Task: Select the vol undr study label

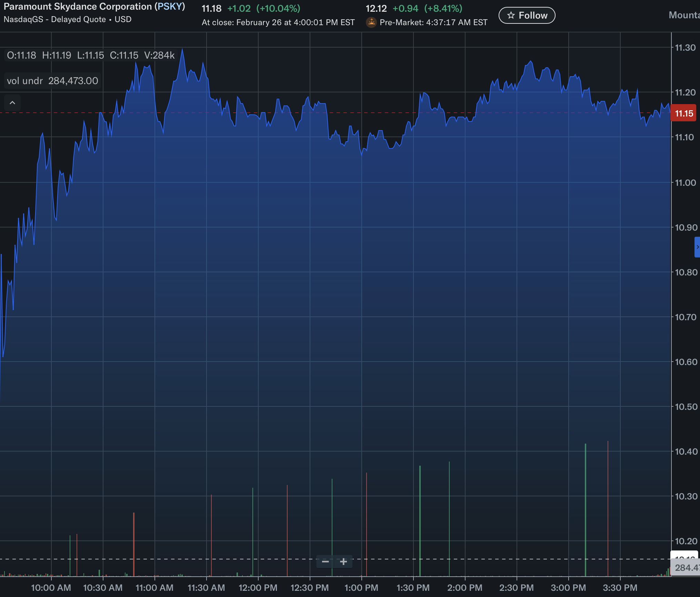Action: tap(25, 81)
